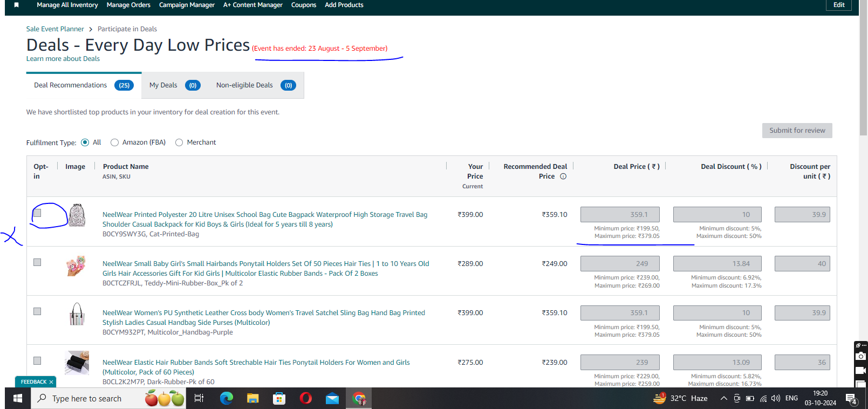
Task: Click the striped handbag product thumbnail
Action: (77, 314)
